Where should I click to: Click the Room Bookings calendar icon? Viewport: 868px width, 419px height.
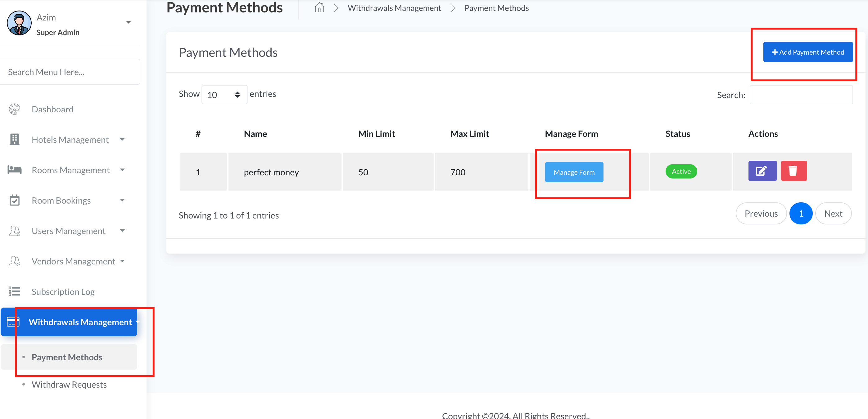click(15, 200)
